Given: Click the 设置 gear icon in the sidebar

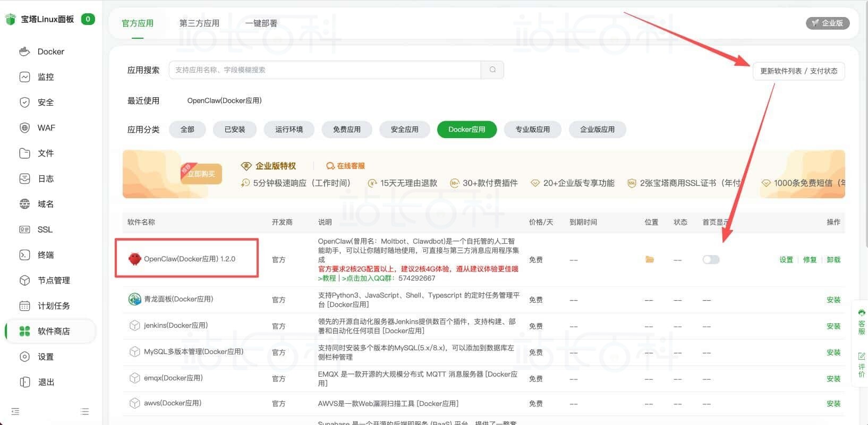Looking at the screenshot, I should tap(24, 357).
